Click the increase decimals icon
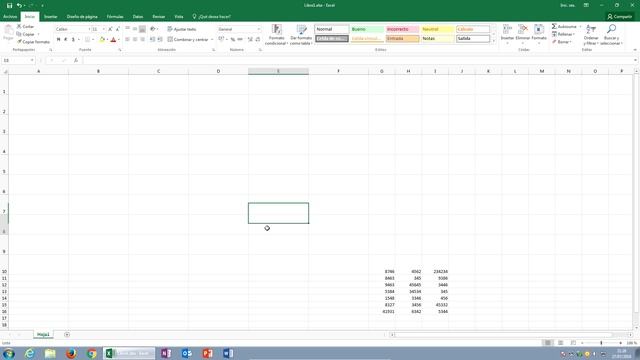 (x=250, y=40)
